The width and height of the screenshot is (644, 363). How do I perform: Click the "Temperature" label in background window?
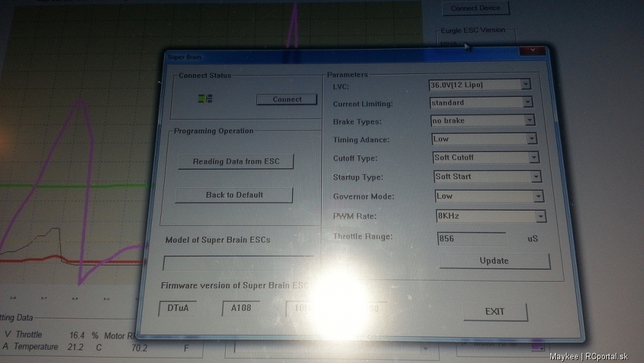point(36,347)
